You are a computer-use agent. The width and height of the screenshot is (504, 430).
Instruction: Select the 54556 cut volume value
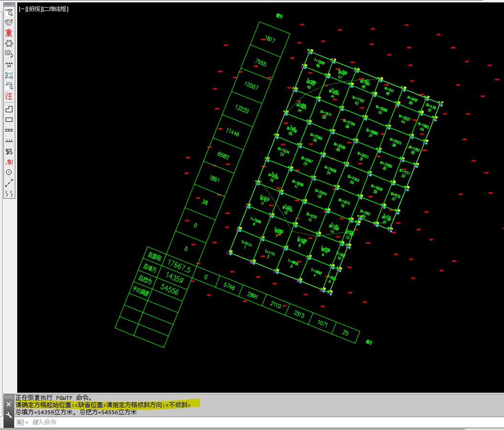(170, 290)
